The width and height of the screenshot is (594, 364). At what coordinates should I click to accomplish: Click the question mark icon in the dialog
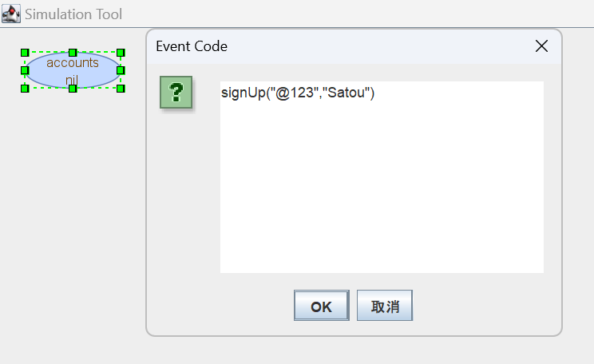pyautogui.click(x=176, y=93)
